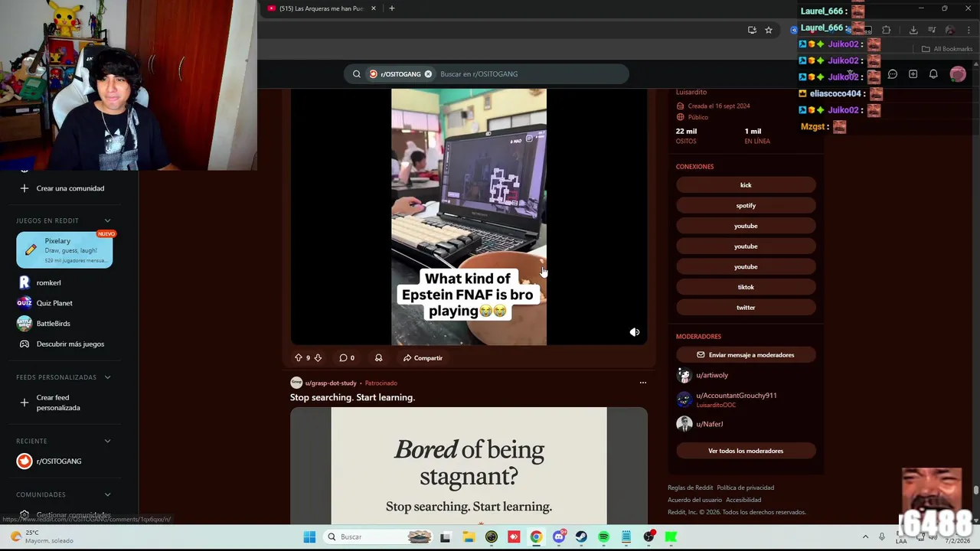
Task: Open the first youtube connection link
Action: (746, 226)
